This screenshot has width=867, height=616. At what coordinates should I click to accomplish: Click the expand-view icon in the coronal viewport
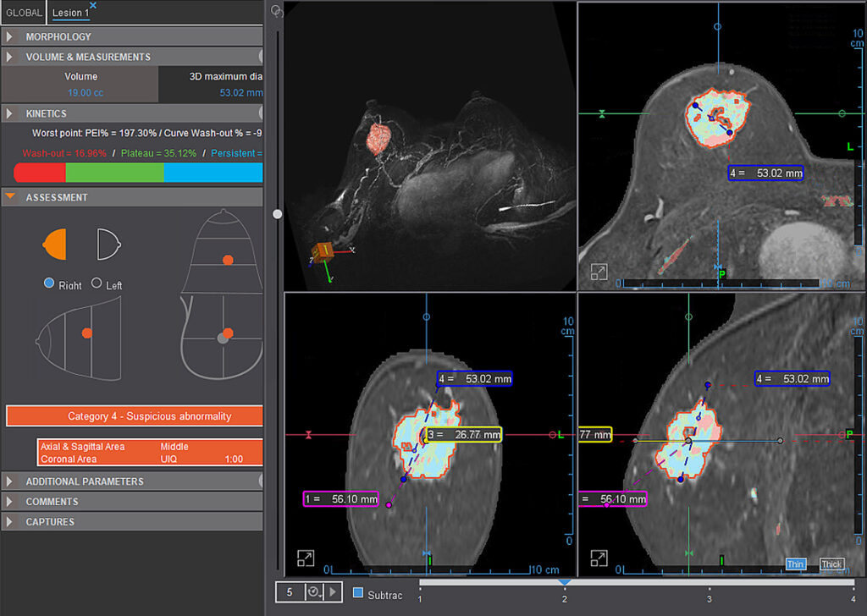click(306, 558)
